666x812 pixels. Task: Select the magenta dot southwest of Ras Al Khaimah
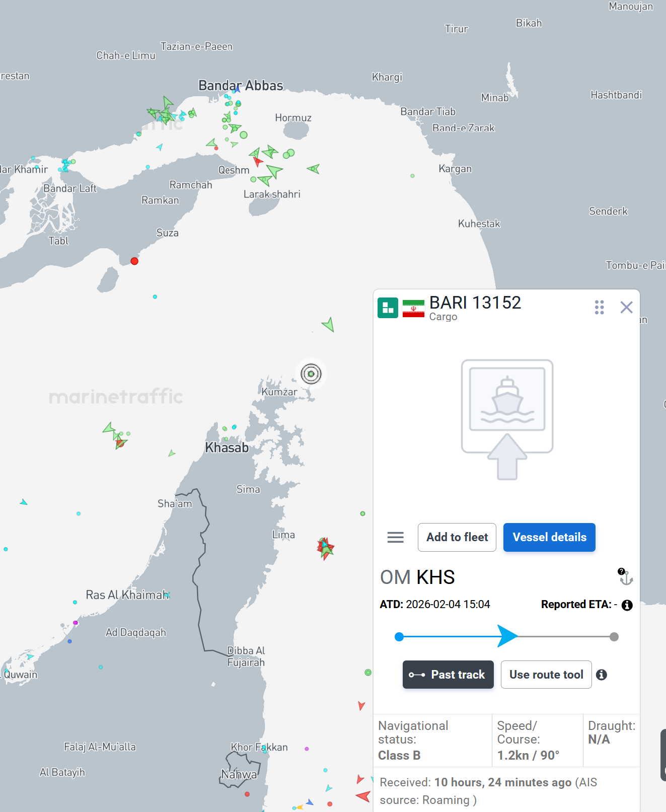[x=76, y=623]
